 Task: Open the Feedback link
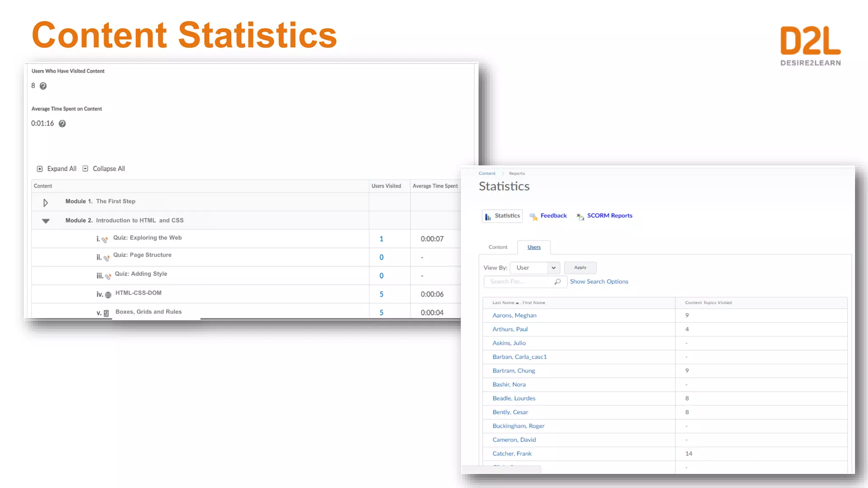[554, 216]
